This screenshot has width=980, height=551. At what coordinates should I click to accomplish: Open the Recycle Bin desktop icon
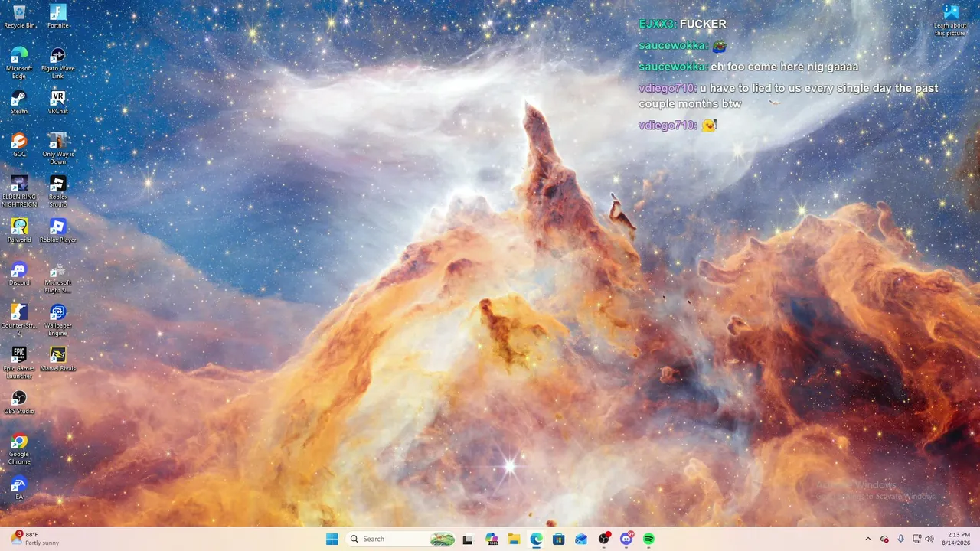[x=19, y=16]
